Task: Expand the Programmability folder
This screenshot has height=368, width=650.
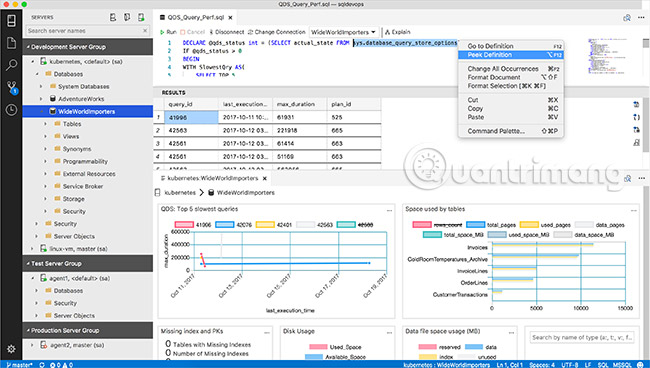Action: (46, 161)
